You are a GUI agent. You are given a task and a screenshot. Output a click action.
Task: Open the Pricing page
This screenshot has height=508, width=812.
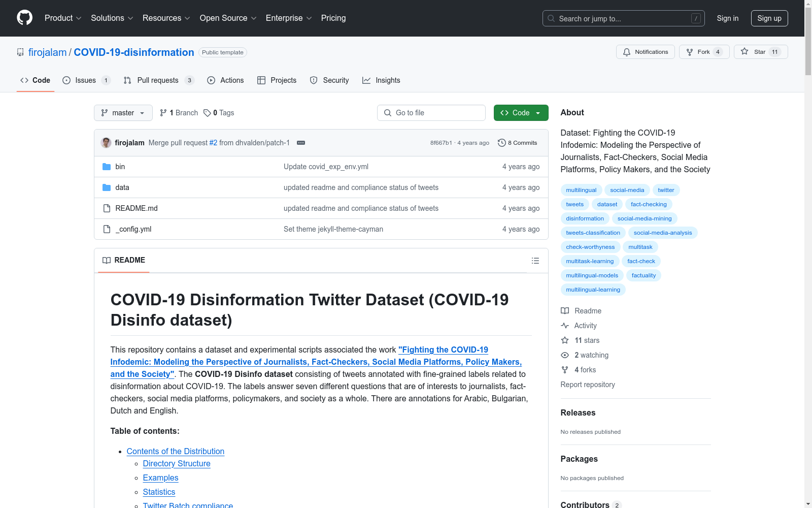click(333, 18)
